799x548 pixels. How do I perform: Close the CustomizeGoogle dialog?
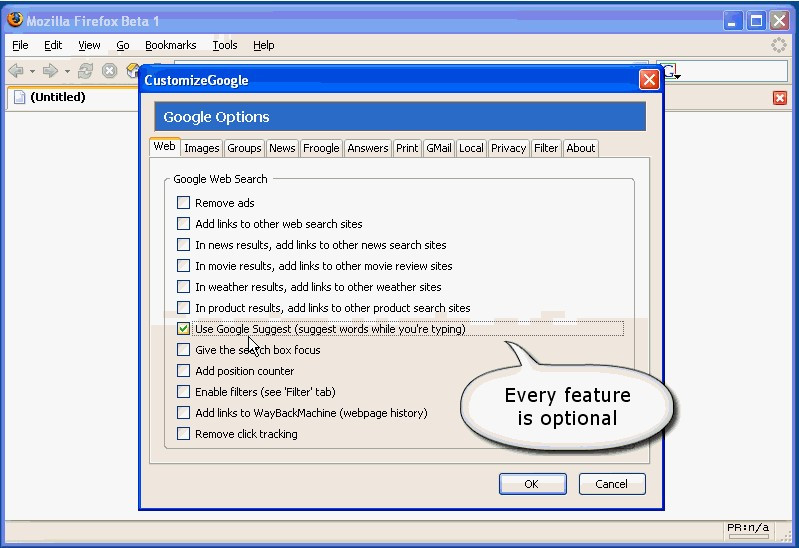649,80
